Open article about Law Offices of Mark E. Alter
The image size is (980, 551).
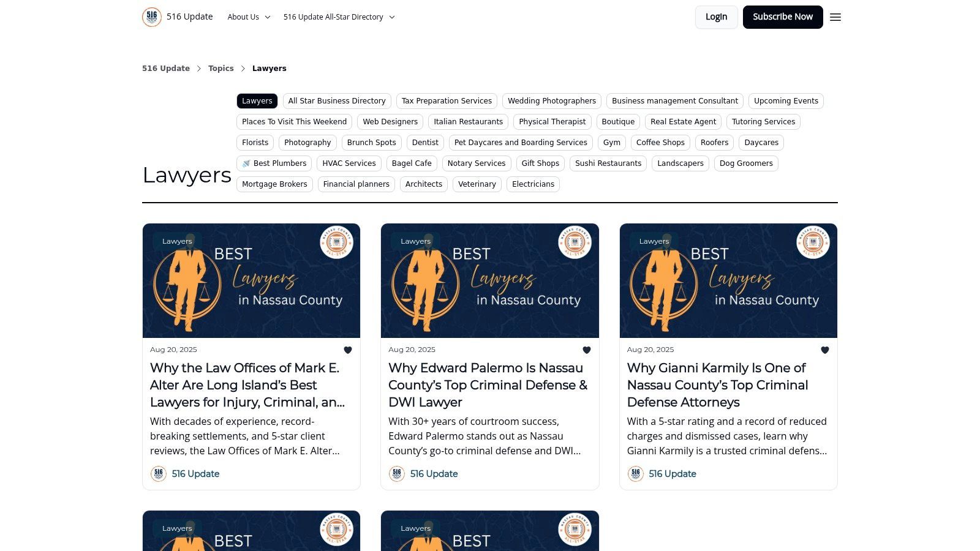tap(247, 385)
